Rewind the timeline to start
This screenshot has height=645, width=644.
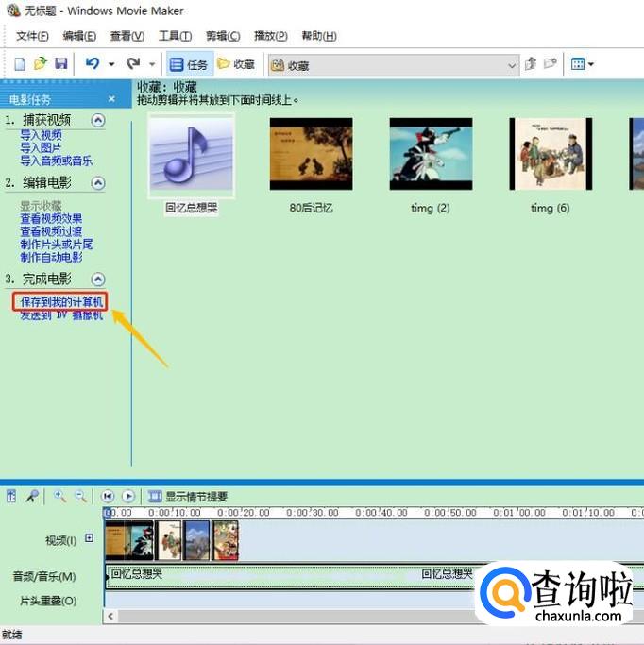(x=108, y=496)
